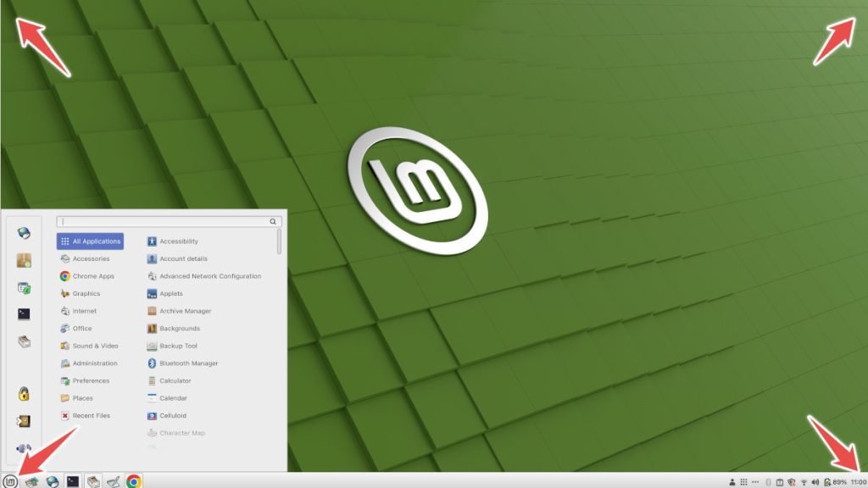Viewport: 868px width, 488px height.
Task: Launch Software Manager from menu favorites sidebar
Action: pyautogui.click(x=23, y=260)
